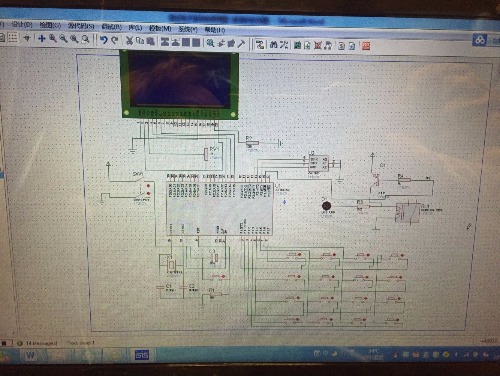Open the 库(L) library menu
Screen dimensions: 500x376
(135, 27)
